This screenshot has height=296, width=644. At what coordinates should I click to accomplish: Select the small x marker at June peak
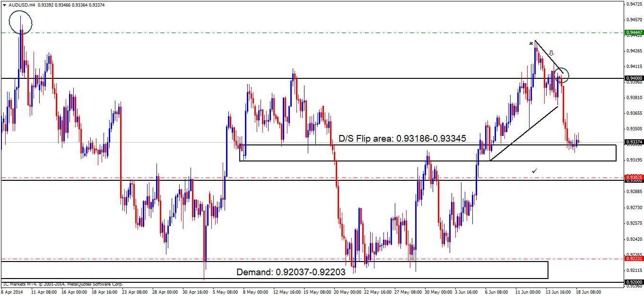(531, 44)
